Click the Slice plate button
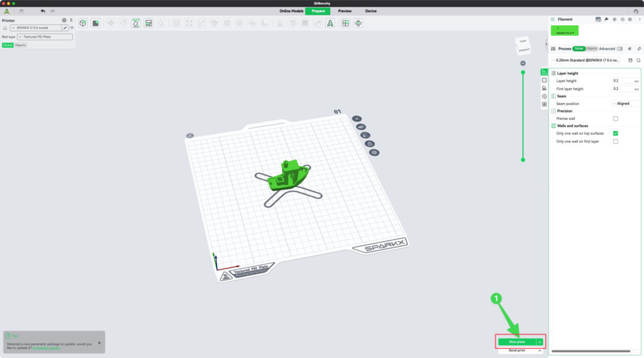644x358 pixels. click(x=516, y=342)
